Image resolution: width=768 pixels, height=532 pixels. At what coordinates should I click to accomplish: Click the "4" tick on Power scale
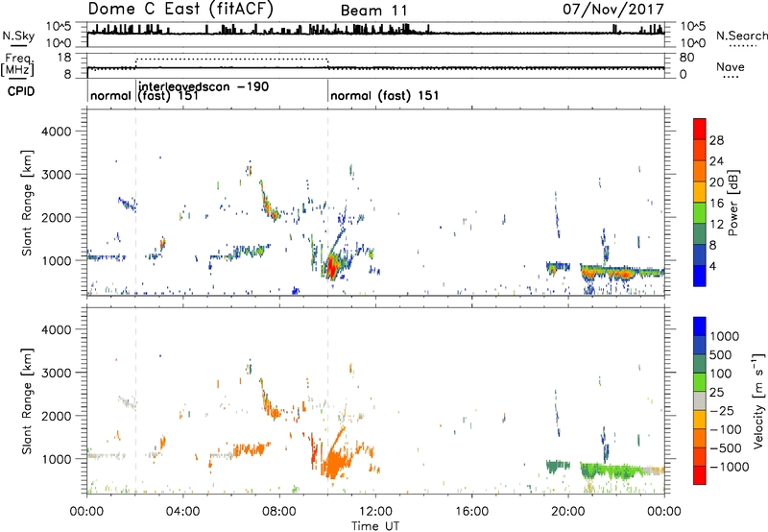point(712,266)
